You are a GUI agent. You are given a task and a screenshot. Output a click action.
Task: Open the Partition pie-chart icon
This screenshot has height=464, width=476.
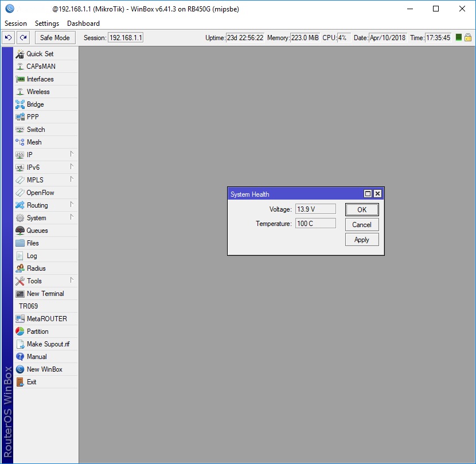pyautogui.click(x=19, y=332)
